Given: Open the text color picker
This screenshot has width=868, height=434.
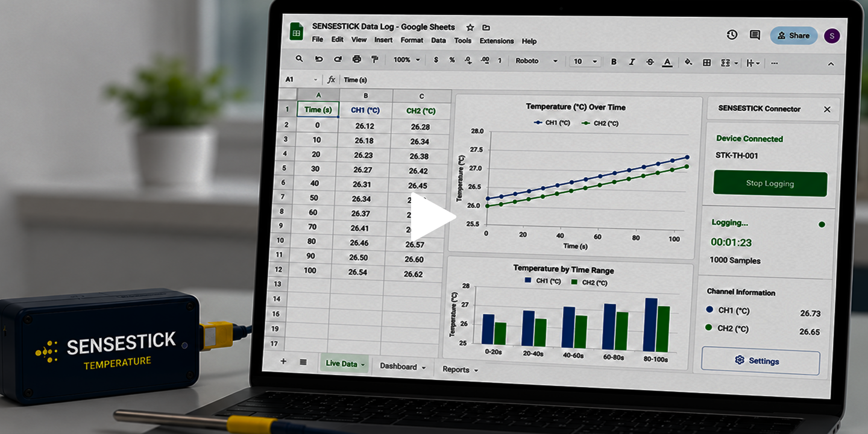Looking at the screenshot, I should [667, 62].
